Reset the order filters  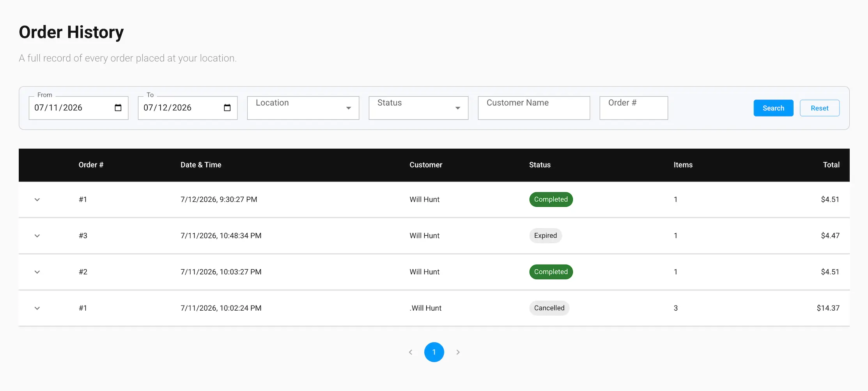820,108
